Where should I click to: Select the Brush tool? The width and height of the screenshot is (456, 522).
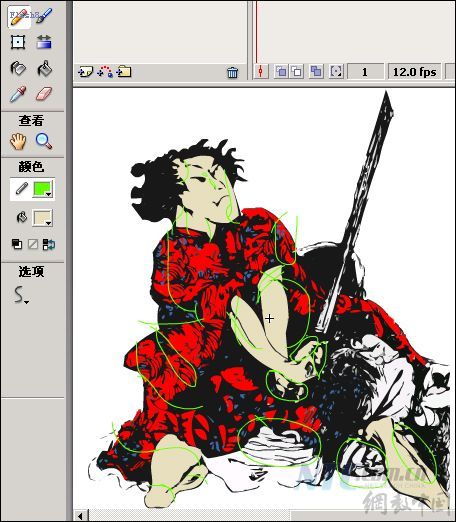coord(44,16)
